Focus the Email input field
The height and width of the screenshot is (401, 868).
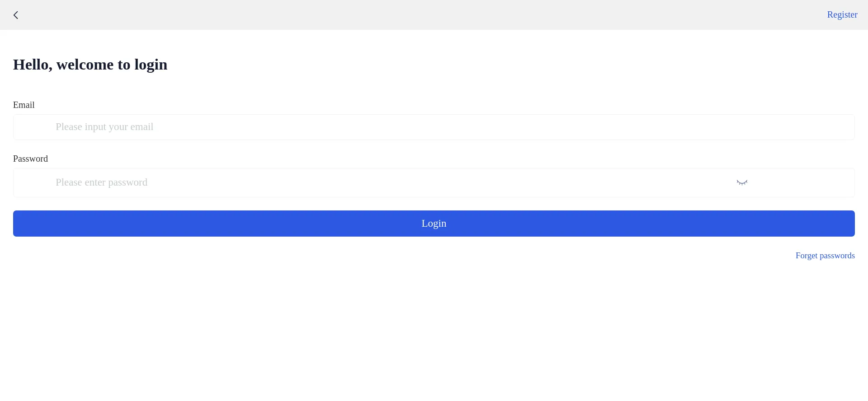[x=434, y=127]
